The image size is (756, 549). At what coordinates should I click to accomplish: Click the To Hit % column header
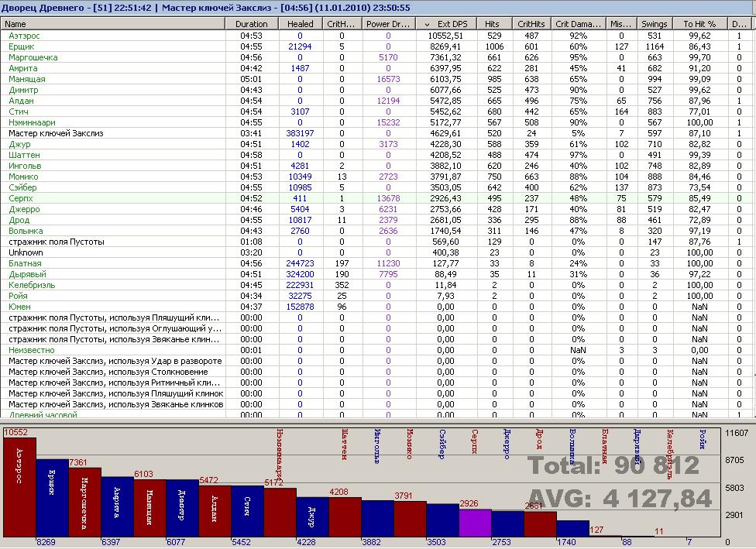699,24
